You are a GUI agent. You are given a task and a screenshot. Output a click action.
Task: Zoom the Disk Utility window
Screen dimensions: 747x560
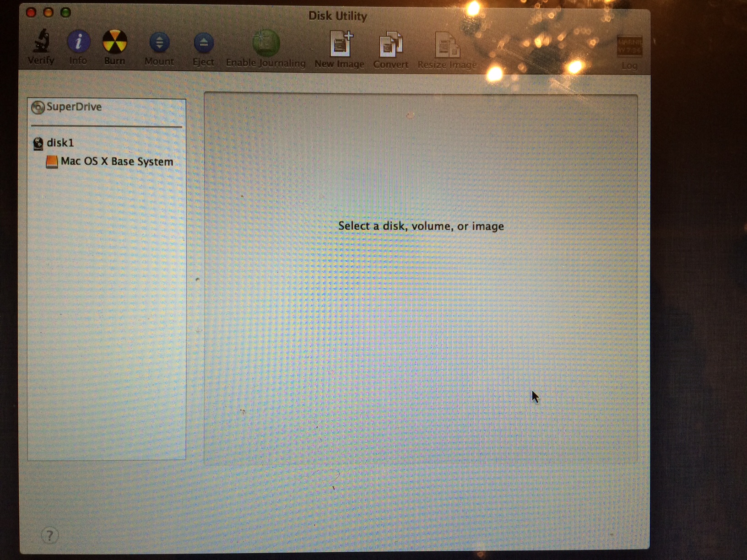point(65,12)
